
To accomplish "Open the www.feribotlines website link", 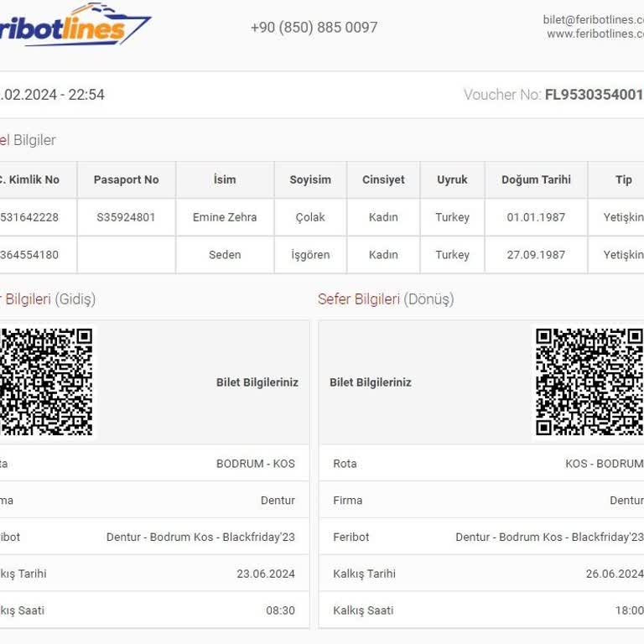I will (595, 34).
